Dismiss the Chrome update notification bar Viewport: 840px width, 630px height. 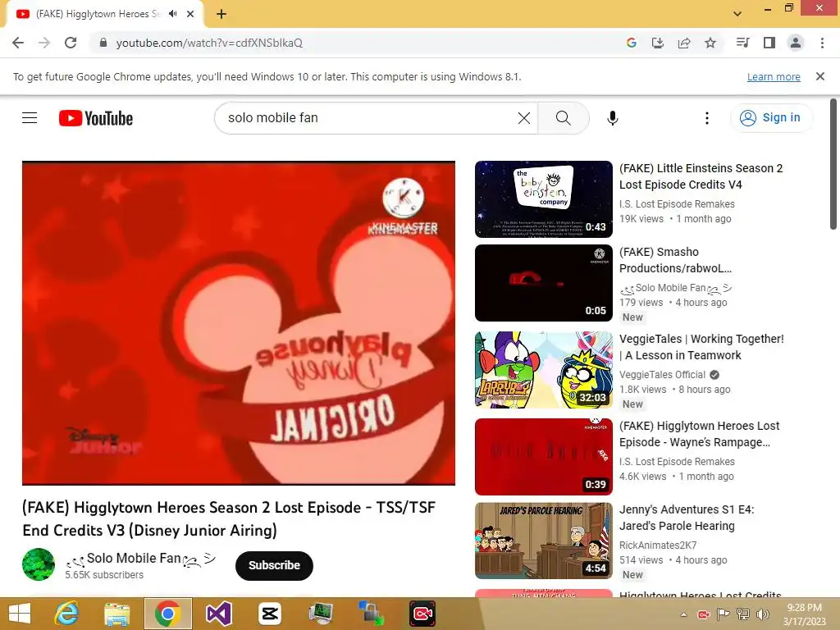pyautogui.click(x=819, y=76)
